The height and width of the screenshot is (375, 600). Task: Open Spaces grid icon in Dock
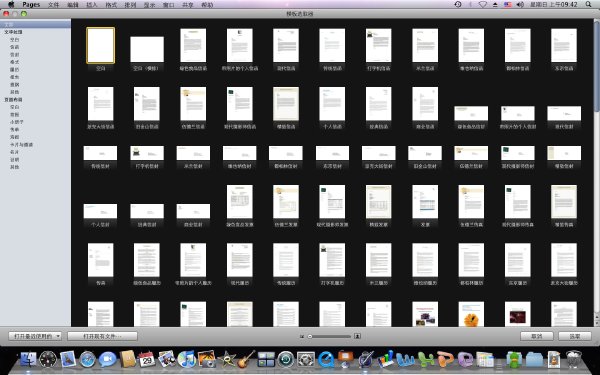pos(266,359)
